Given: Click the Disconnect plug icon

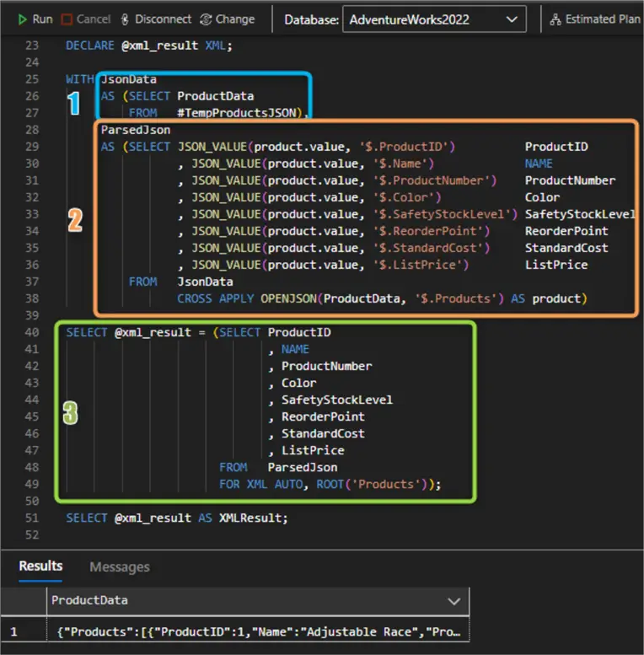Looking at the screenshot, I should (x=125, y=19).
